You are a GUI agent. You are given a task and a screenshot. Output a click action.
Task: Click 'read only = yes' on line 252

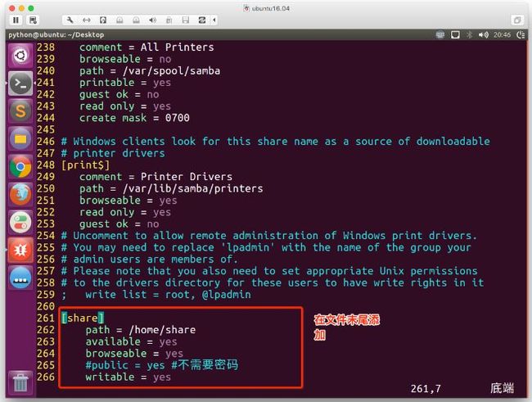pos(125,212)
